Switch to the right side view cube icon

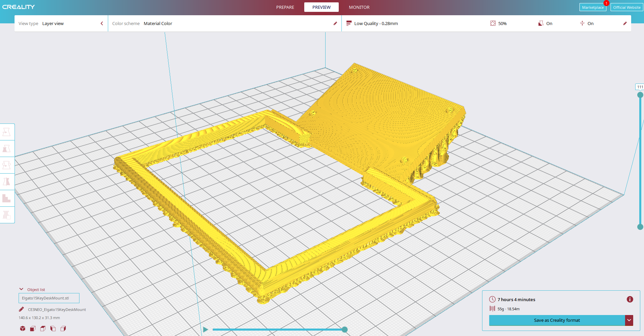63,329
